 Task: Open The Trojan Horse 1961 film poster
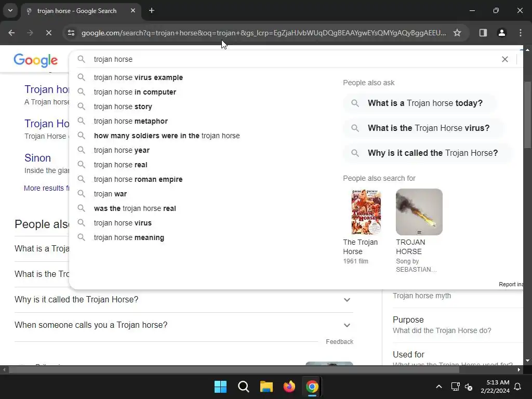(366, 212)
